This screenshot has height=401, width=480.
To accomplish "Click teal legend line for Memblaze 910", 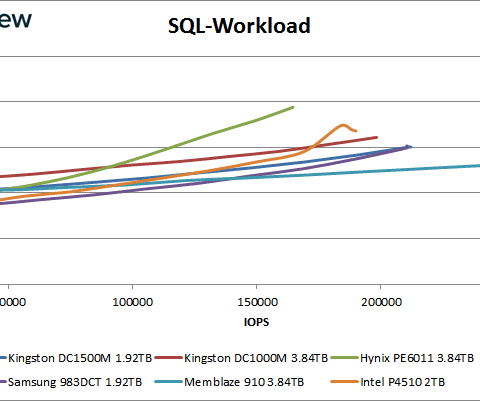I will pos(169,382).
